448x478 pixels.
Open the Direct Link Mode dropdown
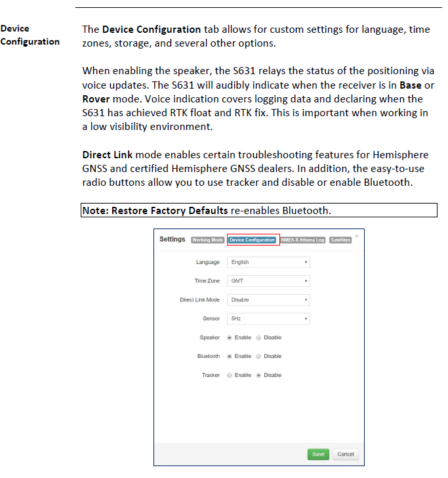click(268, 300)
